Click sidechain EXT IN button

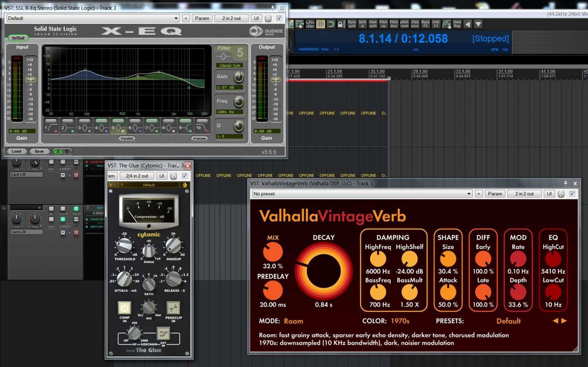pyautogui.click(x=163, y=334)
